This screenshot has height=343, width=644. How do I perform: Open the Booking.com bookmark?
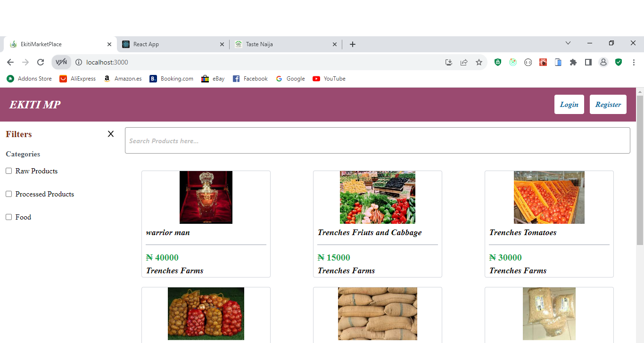tap(172, 79)
